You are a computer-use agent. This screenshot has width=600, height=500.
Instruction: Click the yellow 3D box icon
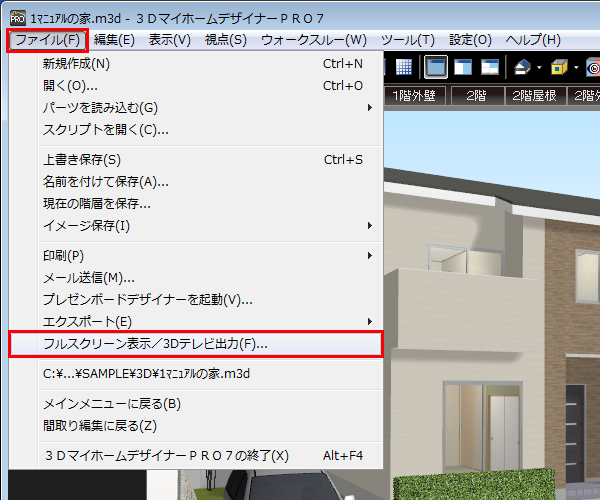559,67
